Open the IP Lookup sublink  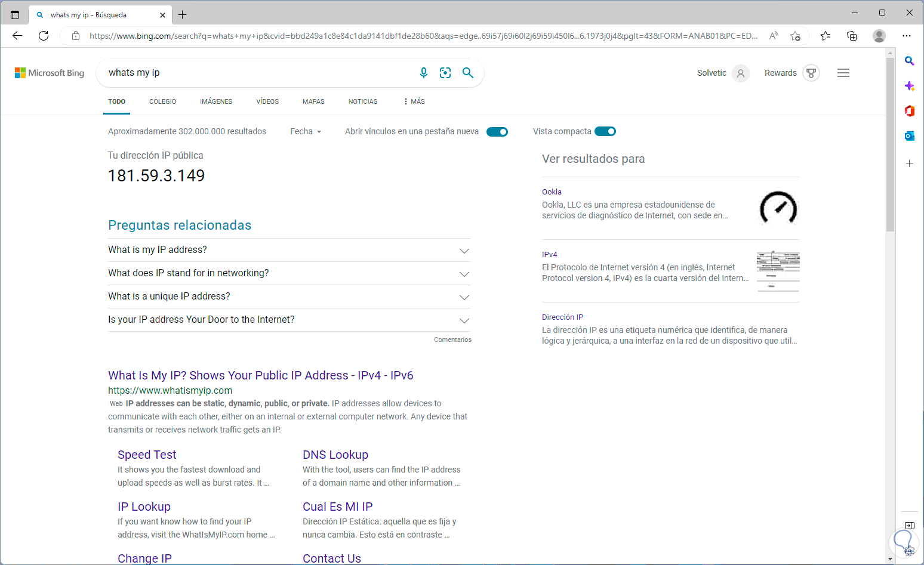[x=144, y=507]
